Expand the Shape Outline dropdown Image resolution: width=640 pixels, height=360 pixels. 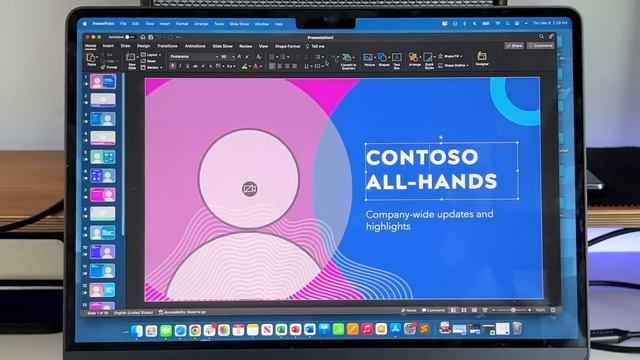[453, 65]
